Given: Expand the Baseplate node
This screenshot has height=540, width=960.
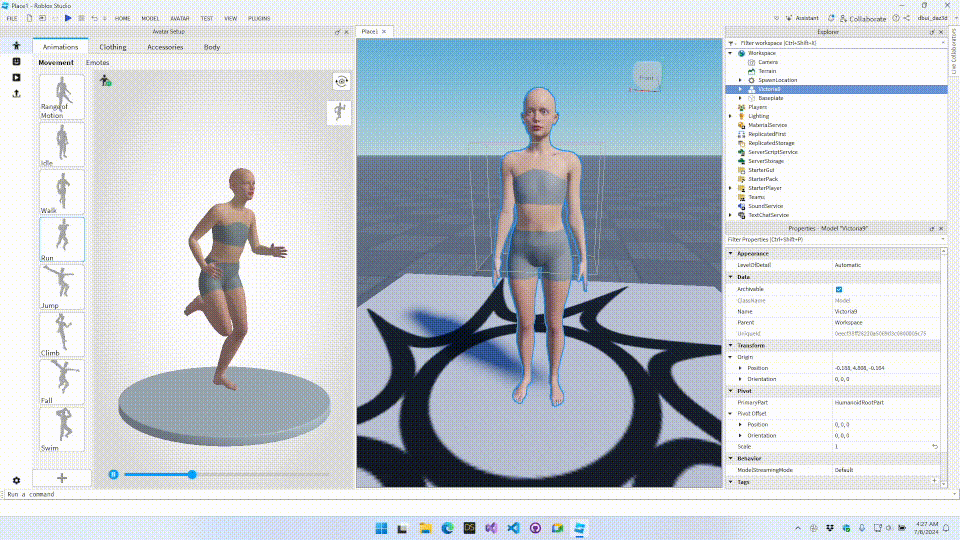Looking at the screenshot, I should 740,98.
